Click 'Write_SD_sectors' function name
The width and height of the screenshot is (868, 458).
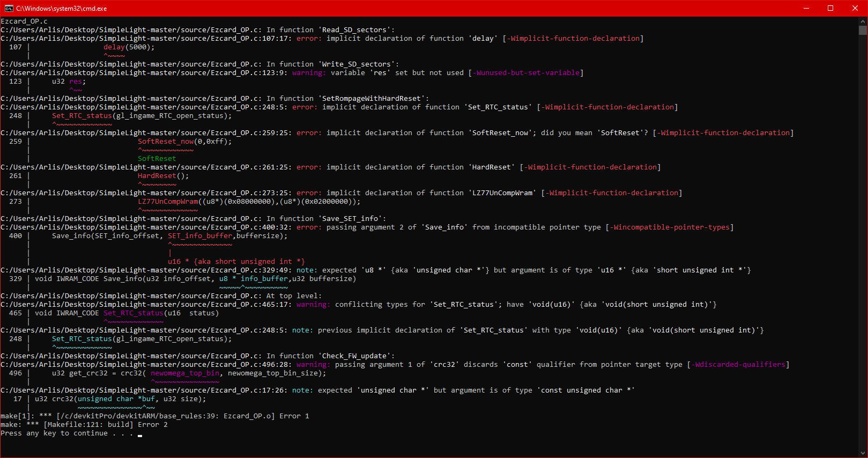click(356, 64)
